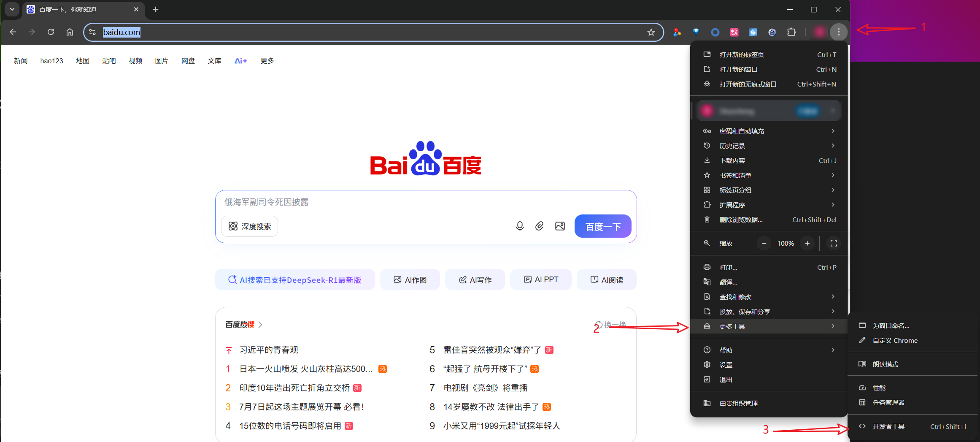The image size is (980, 442).
Task: Expand 更多工具 submenu
Action: pos(769,326)
